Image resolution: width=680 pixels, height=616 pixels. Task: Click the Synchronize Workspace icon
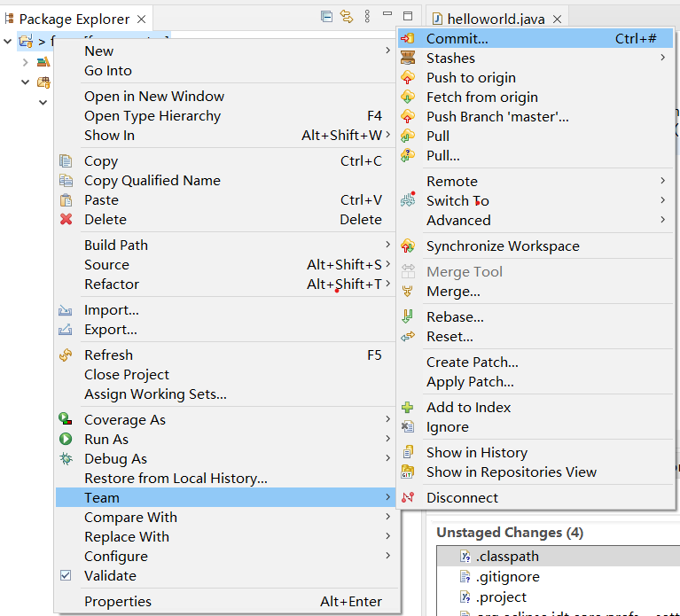pyautogui.click(x=407, y=246)
